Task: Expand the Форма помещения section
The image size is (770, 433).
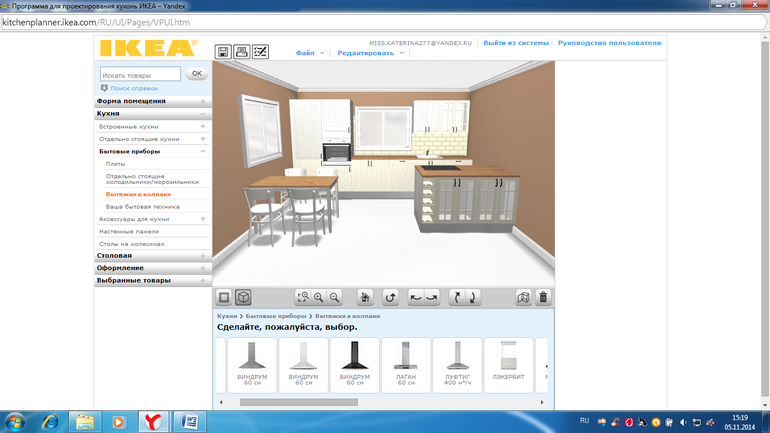Action: click(131, 101)
